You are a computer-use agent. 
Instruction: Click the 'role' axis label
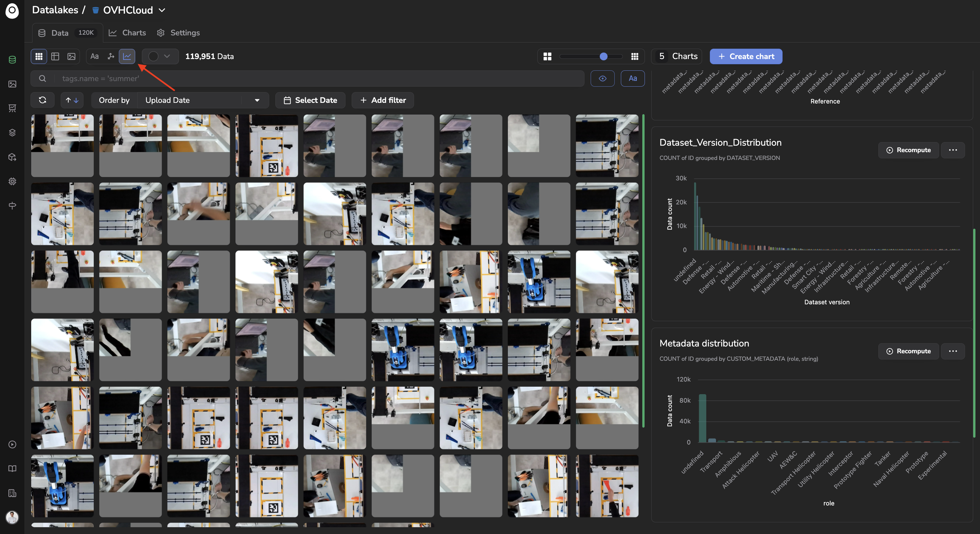(829, 503)
